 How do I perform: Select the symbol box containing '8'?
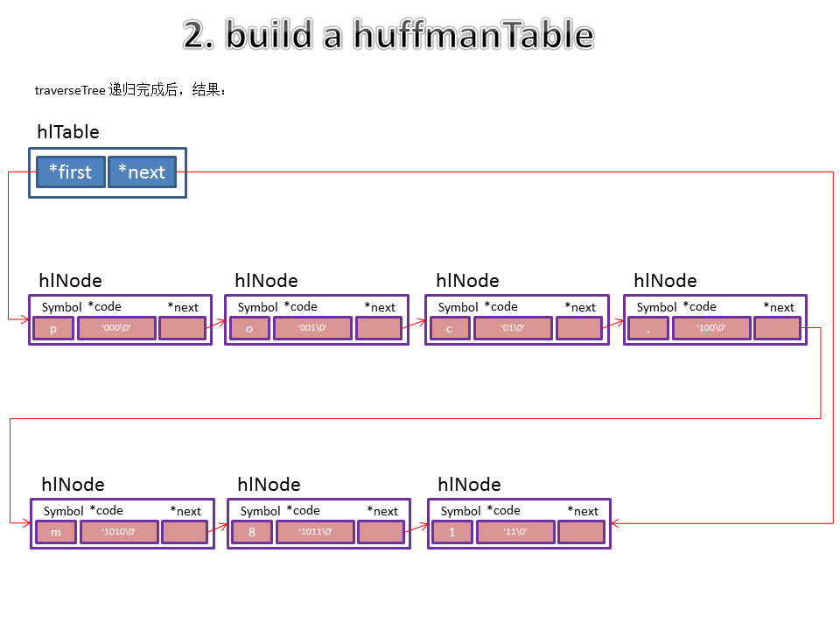point(252,532)
